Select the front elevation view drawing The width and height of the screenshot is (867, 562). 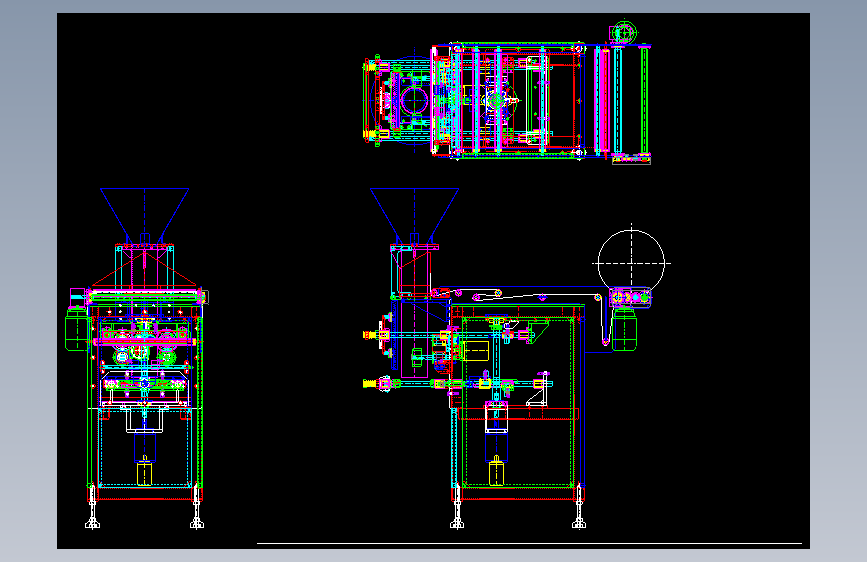pos(137,358)
